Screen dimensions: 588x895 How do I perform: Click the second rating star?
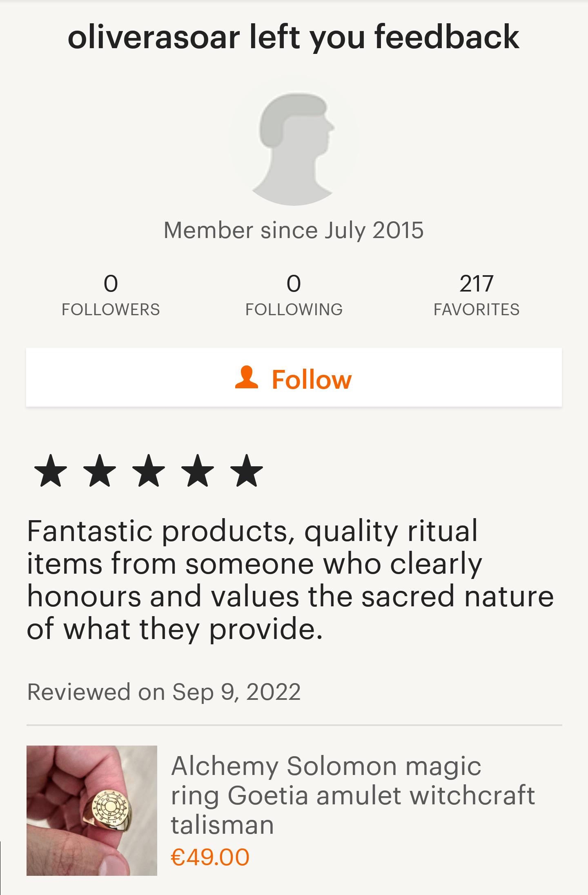tap(100, 471)
